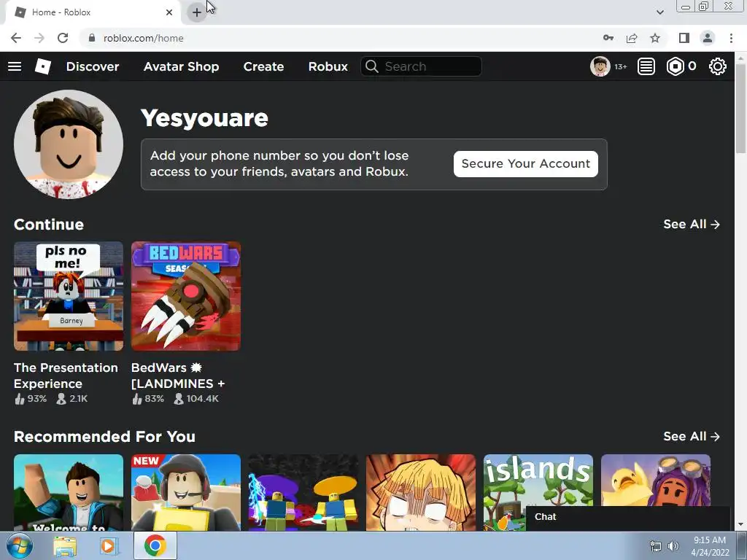The image size is (747, 560).
Task: Open the Robux page
Action: [328, 66]
